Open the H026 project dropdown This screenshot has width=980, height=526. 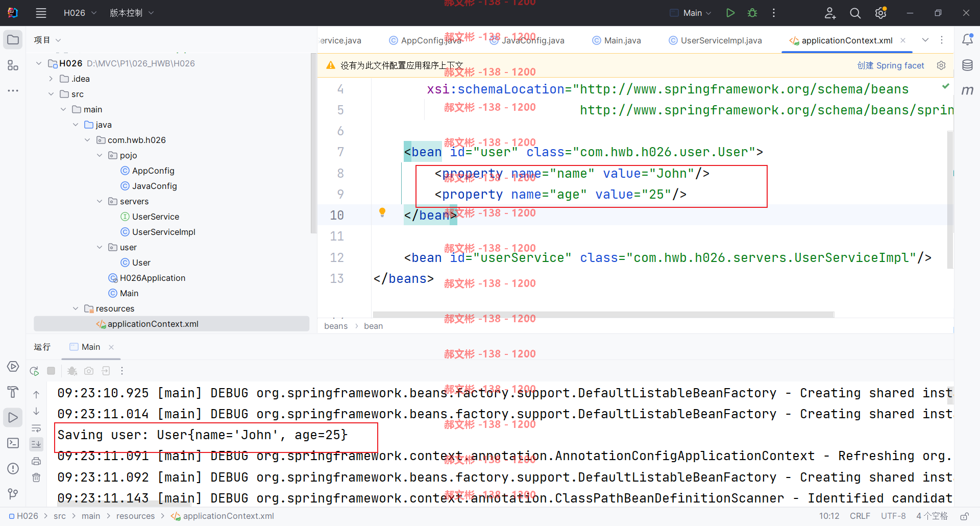point(80,13)
